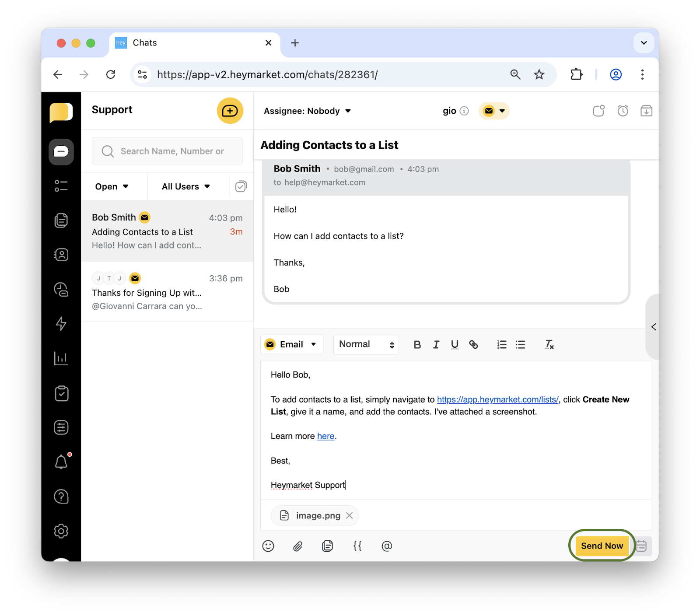Open the Surveys clipboard check icon
700x616 pixels.
coord(61,393)
